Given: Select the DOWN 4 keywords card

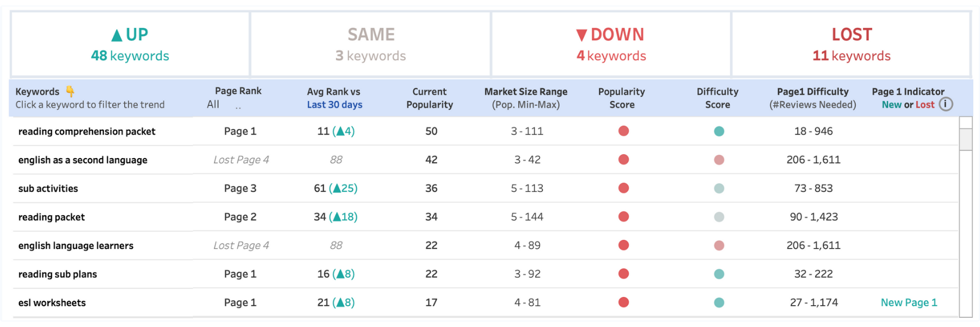Looking at the screenshot, I should pyautogui.click(x=611, y=44).
